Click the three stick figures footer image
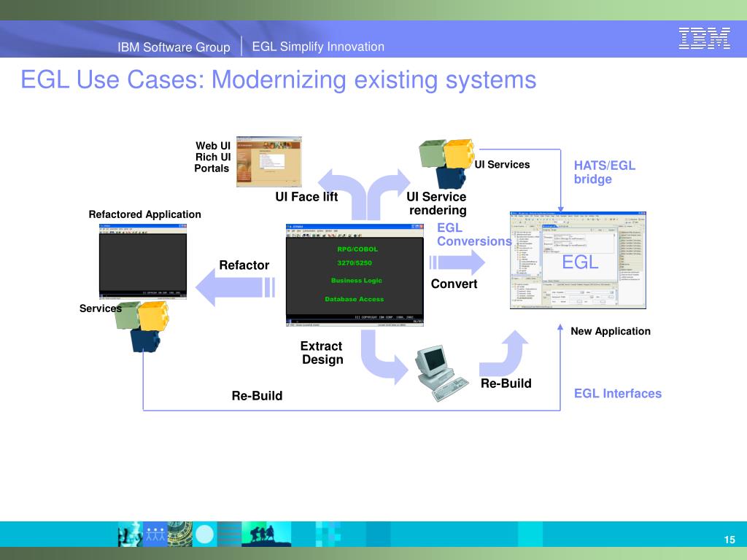747x560 pixels. pos(155,534)
